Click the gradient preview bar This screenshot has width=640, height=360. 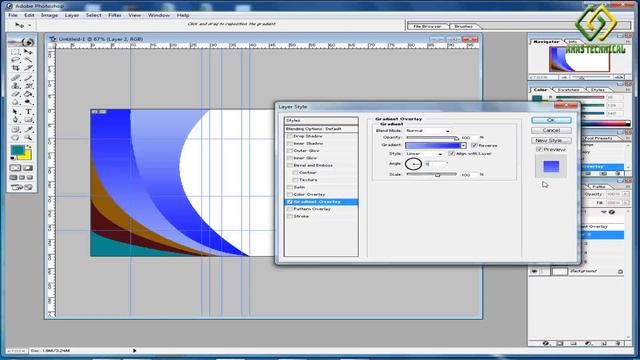coord(433,145)
